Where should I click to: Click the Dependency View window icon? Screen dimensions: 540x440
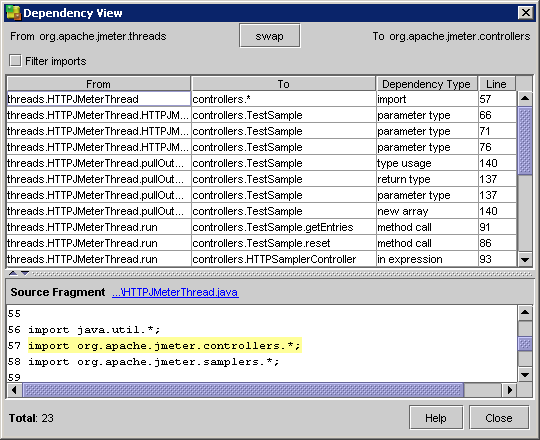pos(13,13)
